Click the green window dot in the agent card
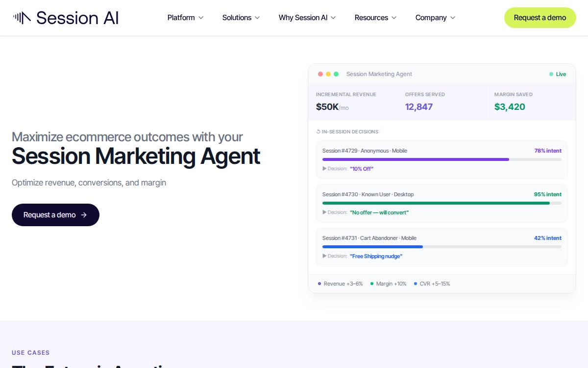 (x=336, y=74)
